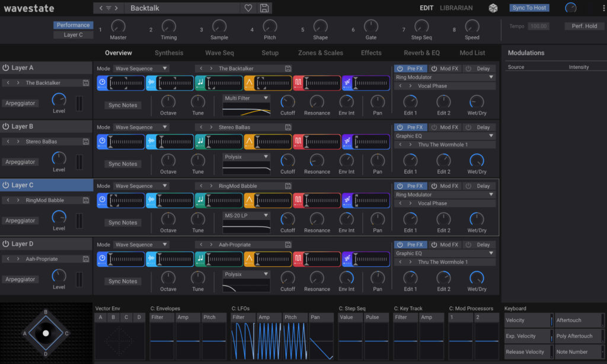The image size is (607, 364).
Task: Open the Ring Modulator effect dropdown on Layer C
Action: (445, 194)
